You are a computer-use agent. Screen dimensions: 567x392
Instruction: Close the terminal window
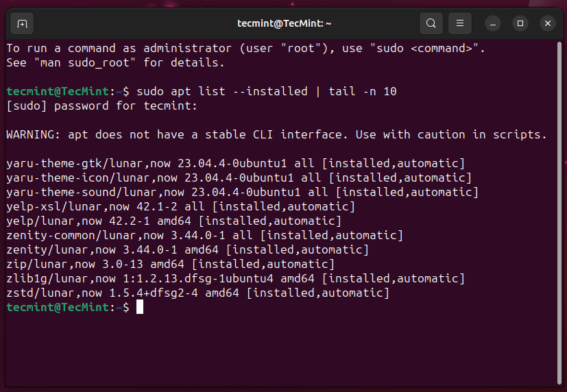point(548,24)
